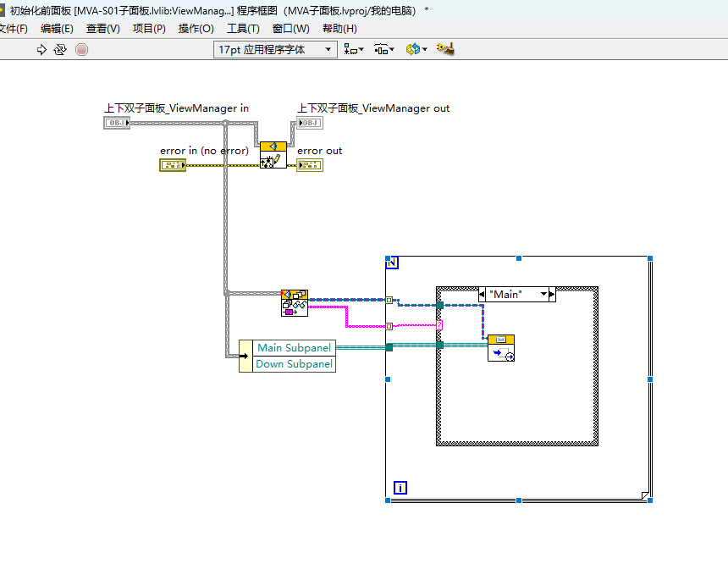Open the Reorder dropdown

click(x=416, y=49)
